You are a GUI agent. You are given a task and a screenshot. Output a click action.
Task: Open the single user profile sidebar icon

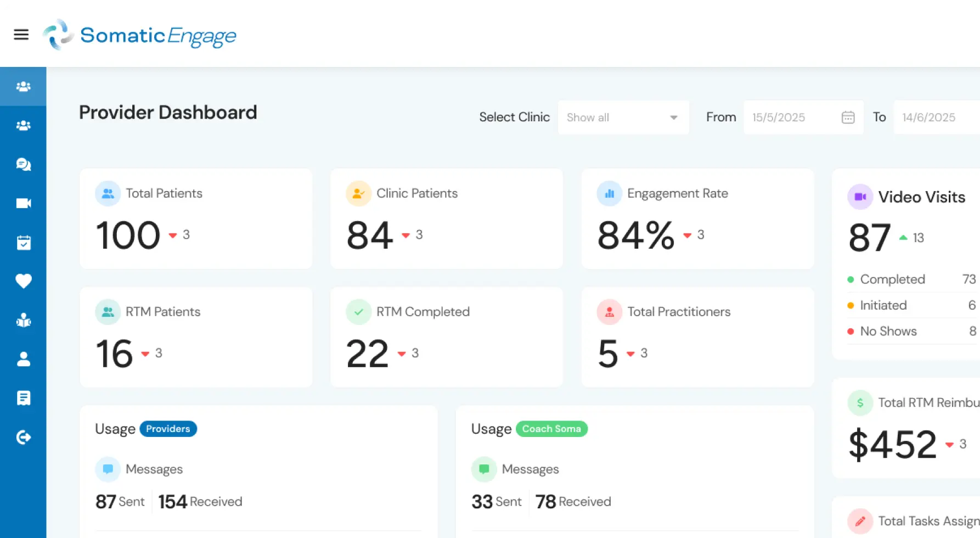23,359
